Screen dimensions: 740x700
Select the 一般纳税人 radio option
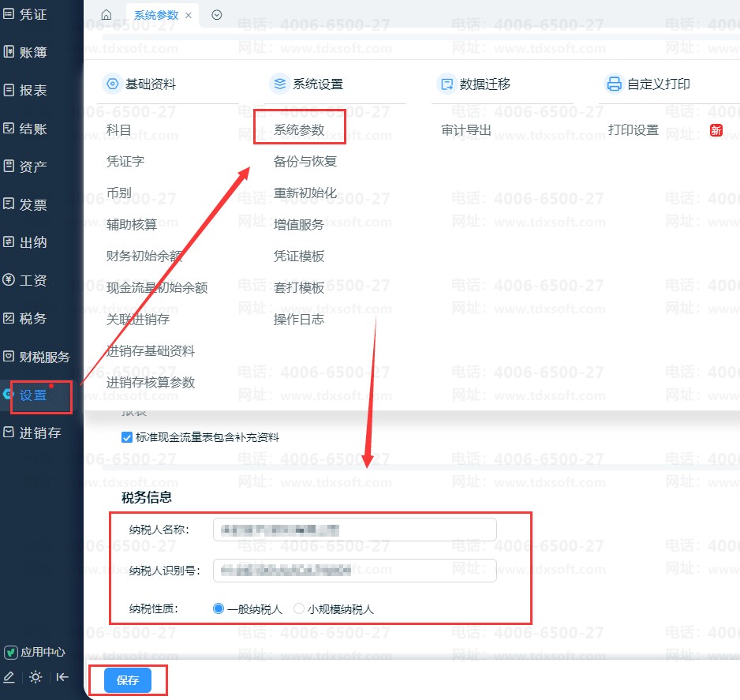(x=219, y=608)
